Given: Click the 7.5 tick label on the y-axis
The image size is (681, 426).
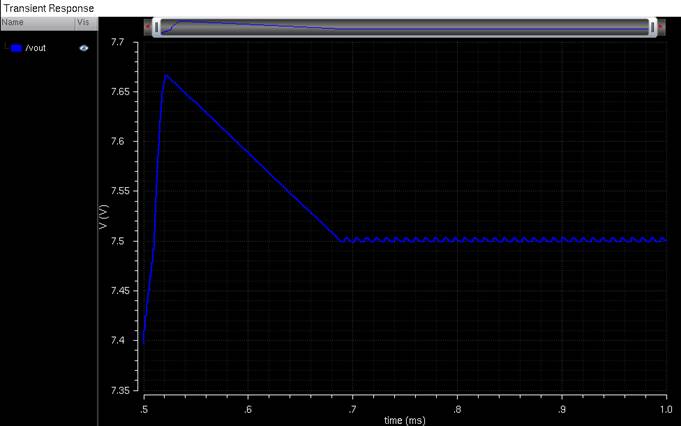Looking at the screenshot, I should point(119,241).
